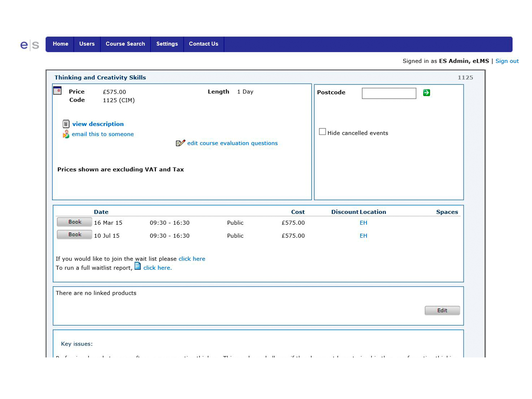Book the 10 Jul 15 event
The width and height of the screenshot is (532, 399).
[x=74, y=234]
